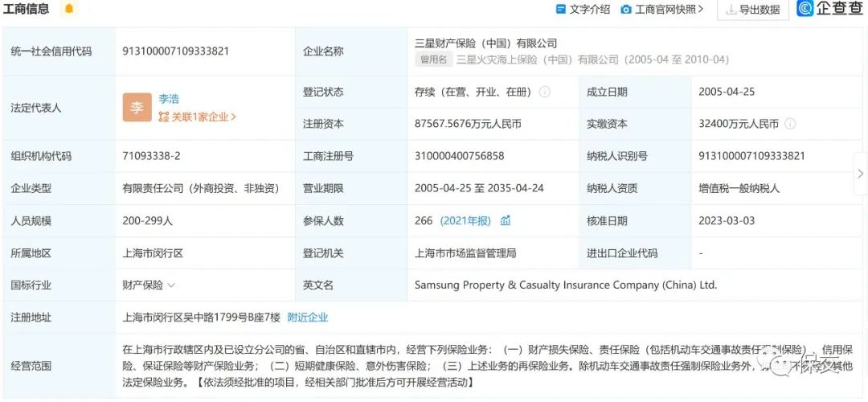This screenshot has width=868, height=402.
Task: Click the 曾用名 tag
Action: pos(434,59)
